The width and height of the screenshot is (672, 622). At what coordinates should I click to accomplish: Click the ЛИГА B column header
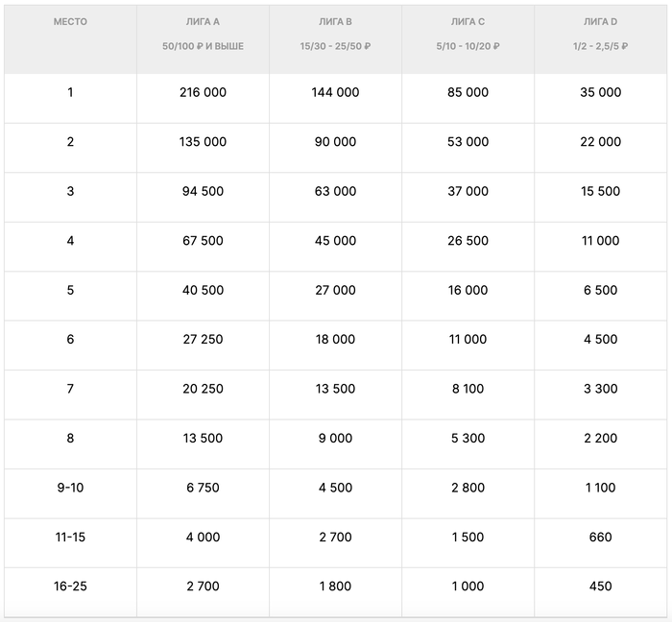[334, 21]
